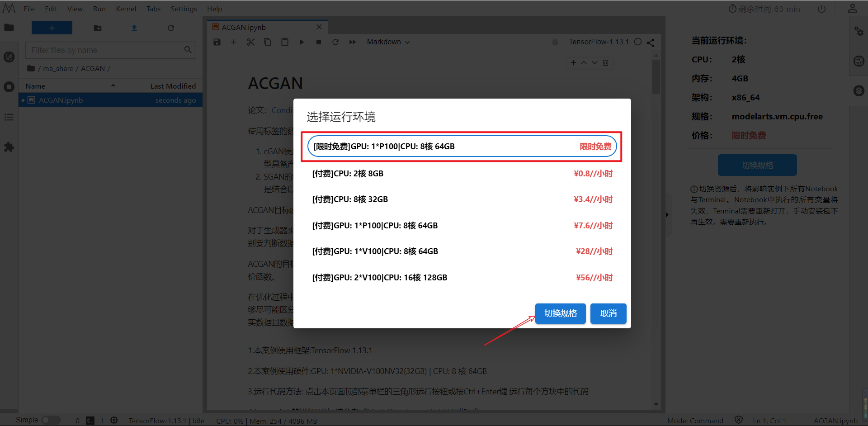Click TensorFlow-1.13.1 | Idle in status bar
Image resolution: width=868 pixels, height=426 pixels.
(x=166, y=421)
